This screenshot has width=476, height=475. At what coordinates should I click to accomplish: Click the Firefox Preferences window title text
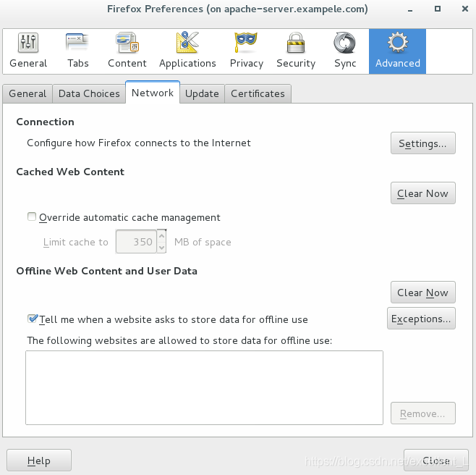click(x=237, y=9)
